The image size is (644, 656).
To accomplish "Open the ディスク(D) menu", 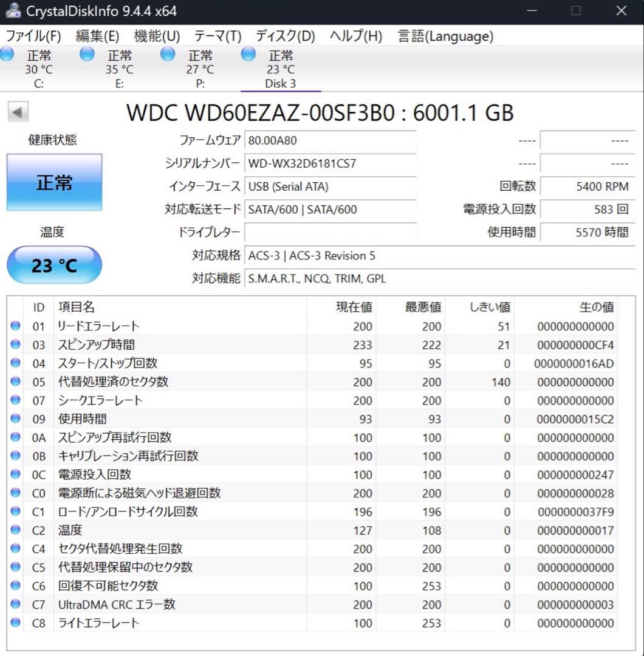I will coord(285,36).
